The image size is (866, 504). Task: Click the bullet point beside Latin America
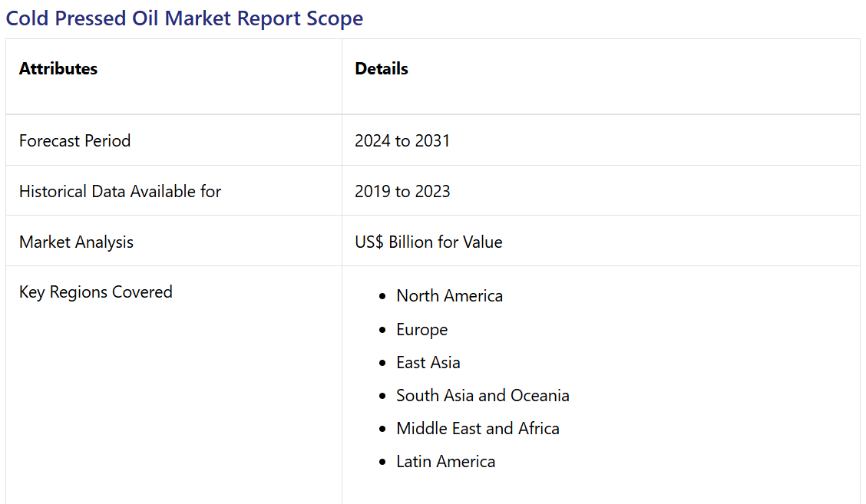point(383,463)
